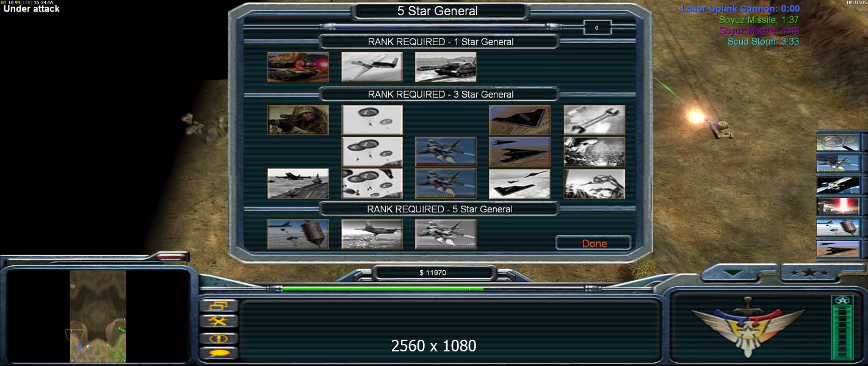This screenshot has width=868, height=366.
Task: Open the chat bubble communicator button
Action: coord(219,353)
